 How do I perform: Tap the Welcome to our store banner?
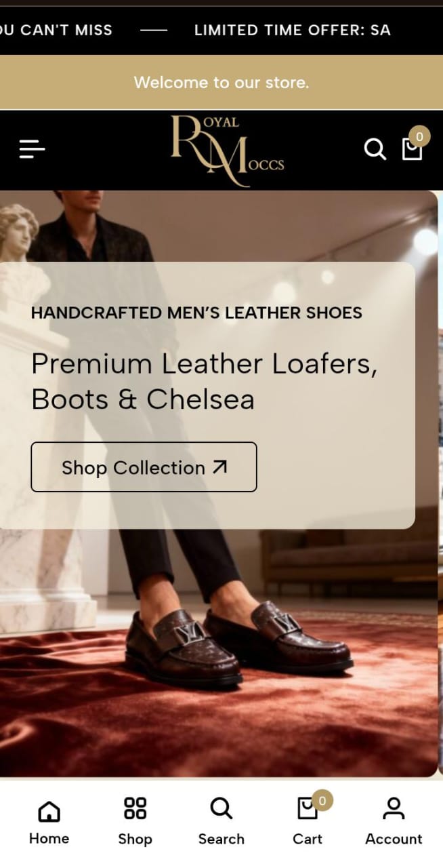[x=221, y=83]
